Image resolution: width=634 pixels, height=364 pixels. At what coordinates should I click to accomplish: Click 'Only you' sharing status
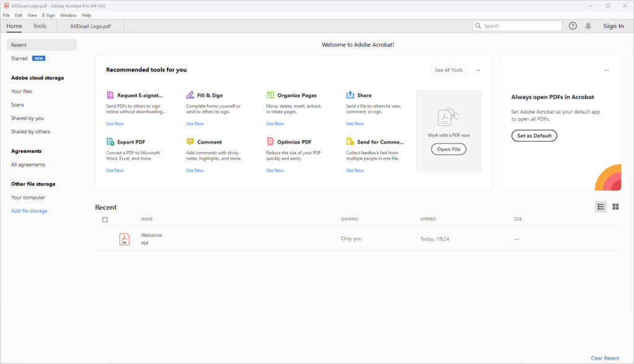click(x=352, y=238)
